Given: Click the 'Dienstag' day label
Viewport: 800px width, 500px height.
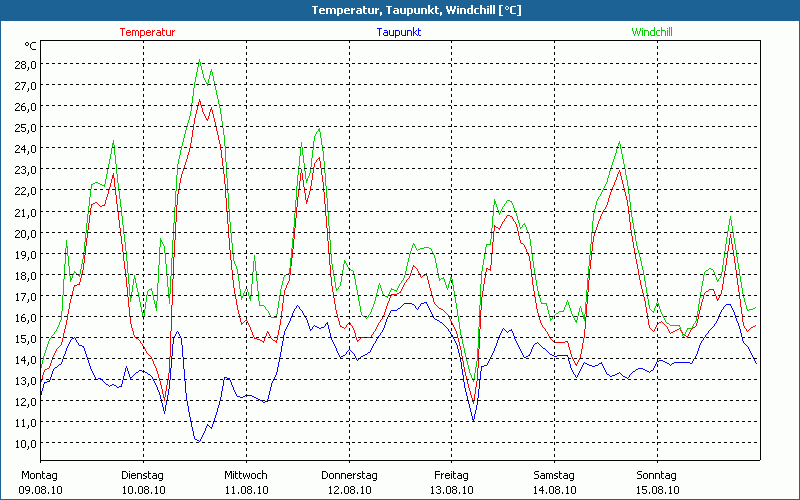Looking at the screenshot, I should coord(142,476).
